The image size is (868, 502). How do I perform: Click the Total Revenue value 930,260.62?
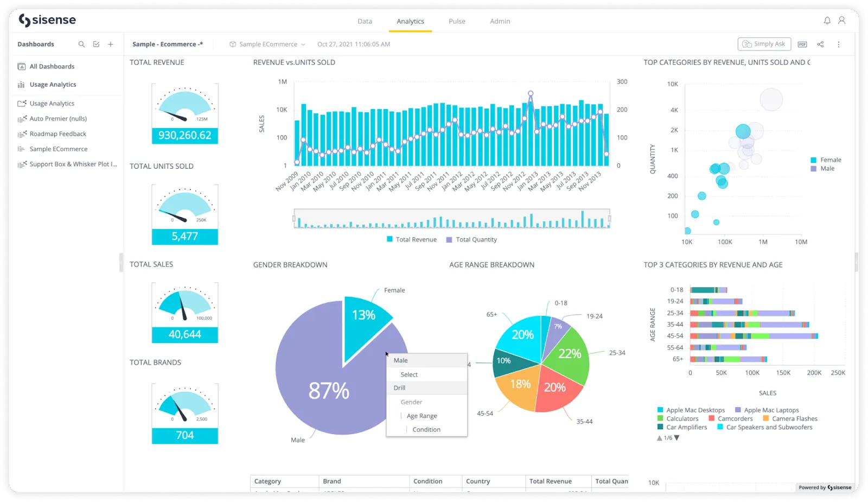click(x=185, y=135)
